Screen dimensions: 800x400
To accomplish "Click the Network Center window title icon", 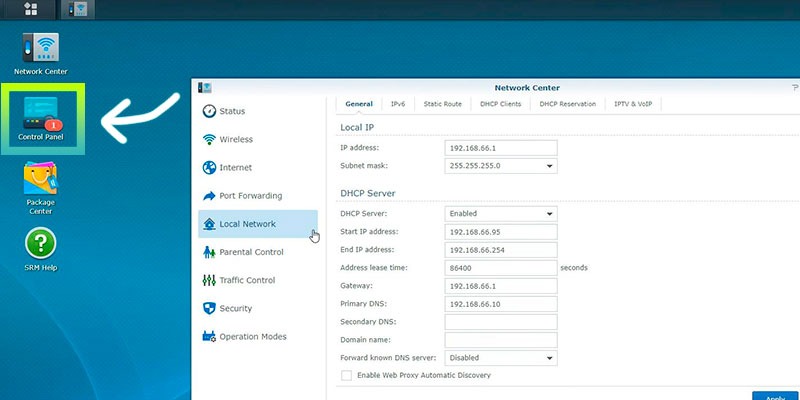I will pyautogui.click(x=205, y=88).
